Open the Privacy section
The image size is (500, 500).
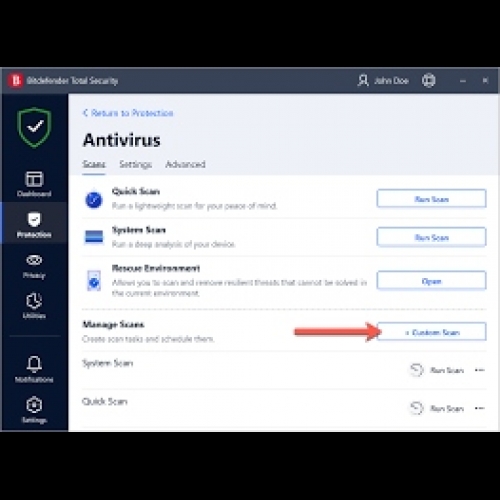34,266
